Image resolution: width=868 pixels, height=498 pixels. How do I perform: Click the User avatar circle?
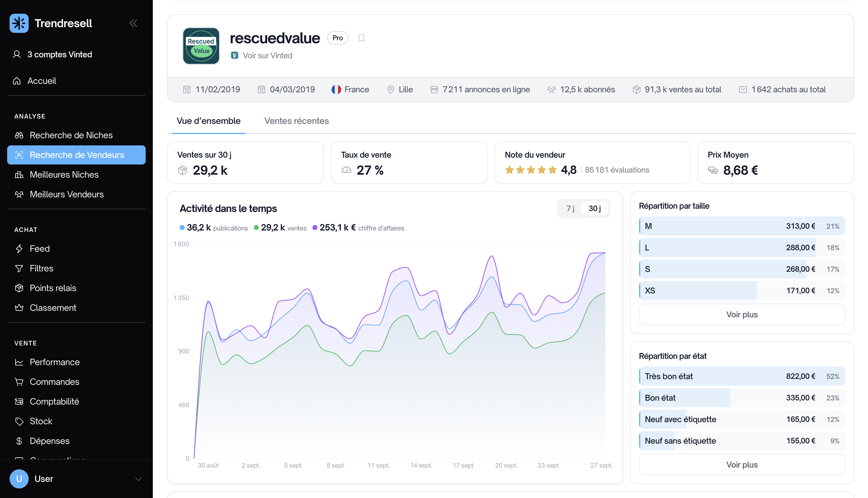(19, 479)
